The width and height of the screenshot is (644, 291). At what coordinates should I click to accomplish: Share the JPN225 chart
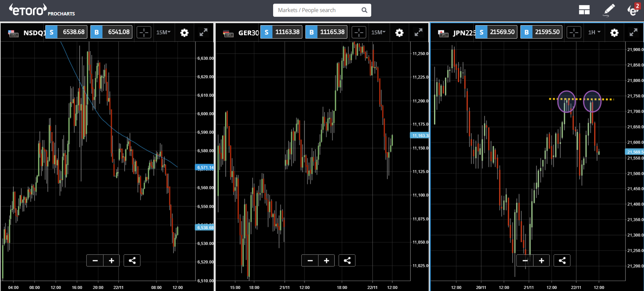(x=562, y=260)
